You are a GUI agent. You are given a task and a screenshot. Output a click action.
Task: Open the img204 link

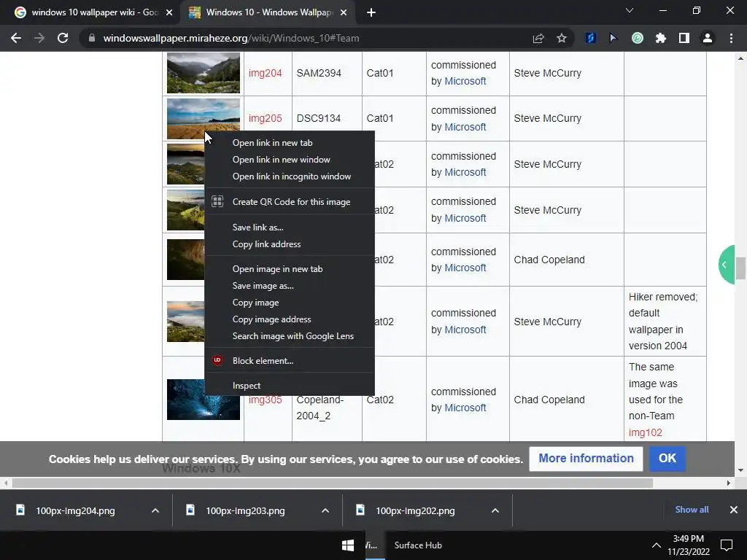(265, 74)
